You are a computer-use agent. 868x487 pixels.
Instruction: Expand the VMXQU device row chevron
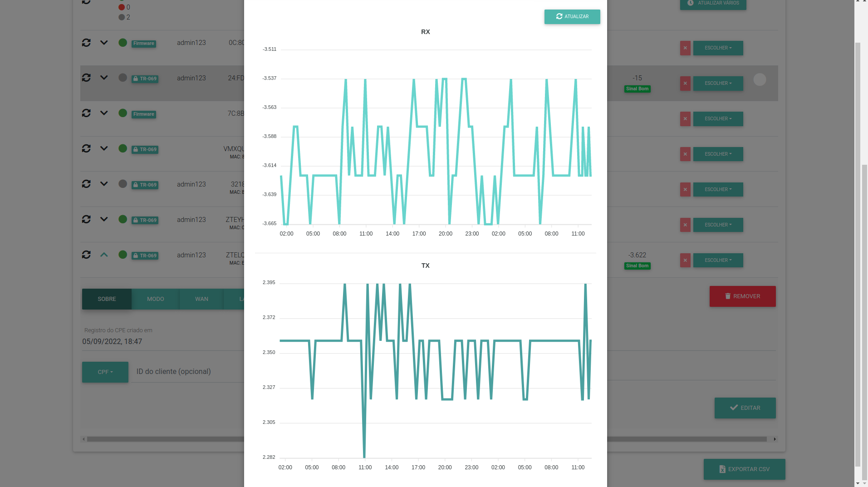(x=104, y=148)
